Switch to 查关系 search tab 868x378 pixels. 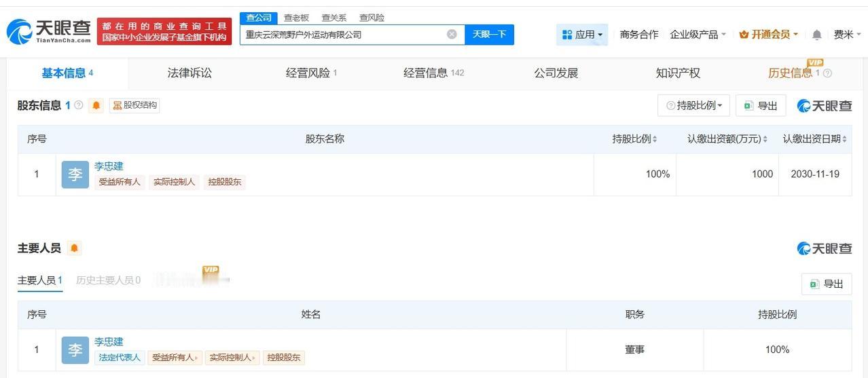pos(334,18)
